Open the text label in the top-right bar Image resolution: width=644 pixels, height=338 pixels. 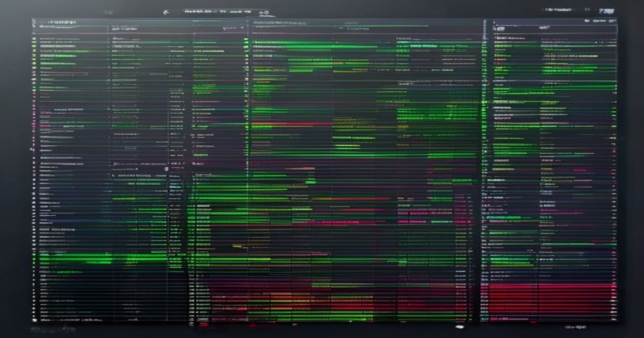(x=558, y=10)
